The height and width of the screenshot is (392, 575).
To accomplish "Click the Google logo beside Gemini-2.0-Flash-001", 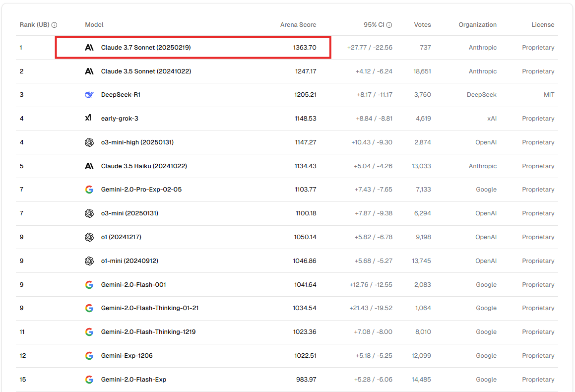I will 89,284.
